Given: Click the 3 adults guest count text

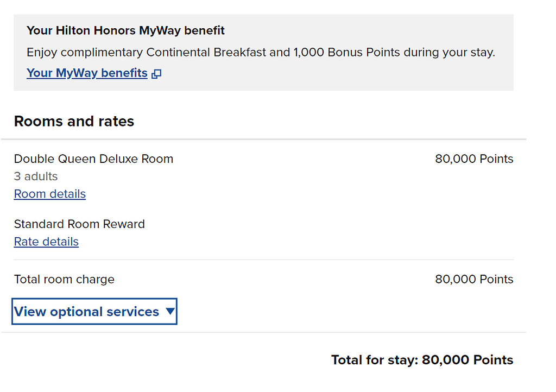Looking at the screenshot, I should coord(36,176).
